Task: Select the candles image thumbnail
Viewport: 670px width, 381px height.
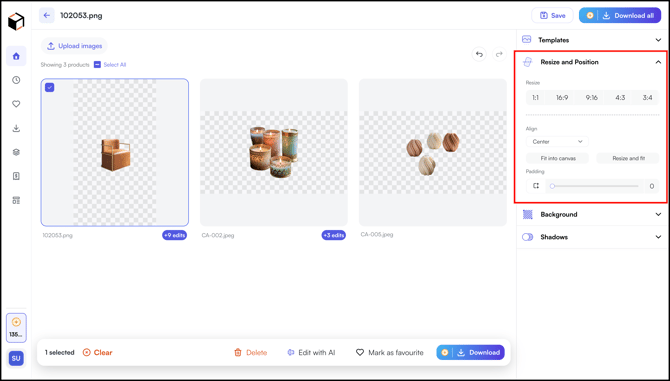Action: point(273,152)
